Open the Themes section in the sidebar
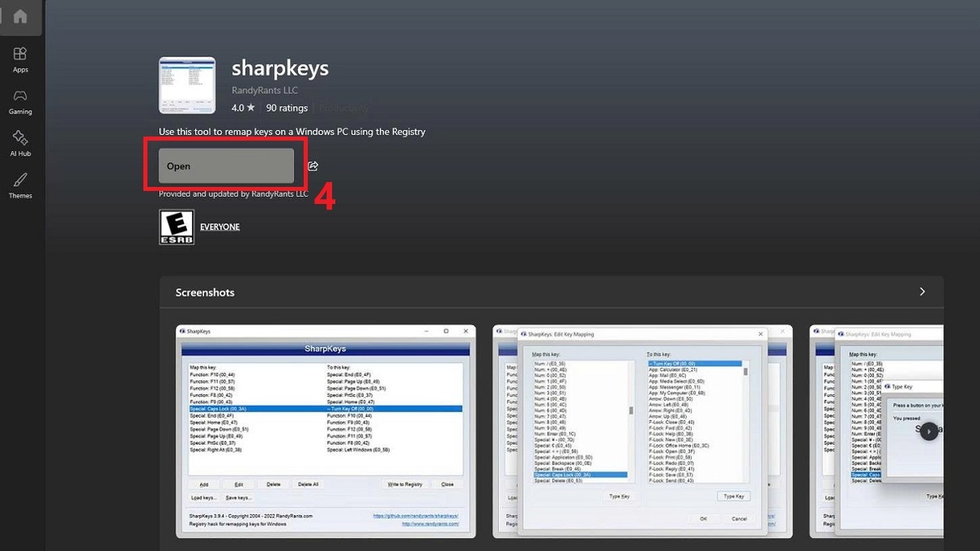 pyautogui.click(x=20, y=186)
